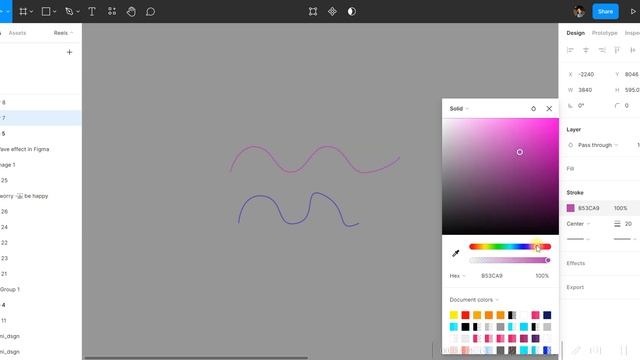The width and height of the screenshot is (640, 360).
Task: Select the Text tool
Action: point(92,11)
